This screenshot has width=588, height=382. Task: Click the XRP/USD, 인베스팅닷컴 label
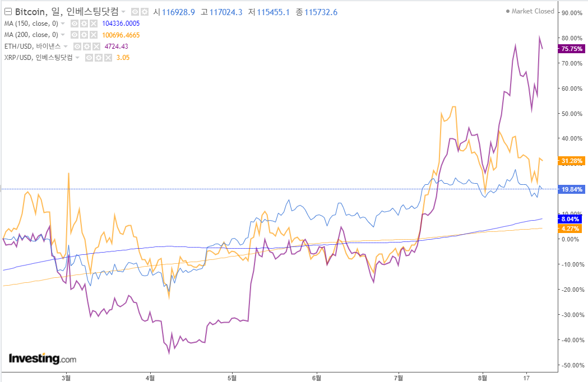pyautogui.click(x=38, y=58)
